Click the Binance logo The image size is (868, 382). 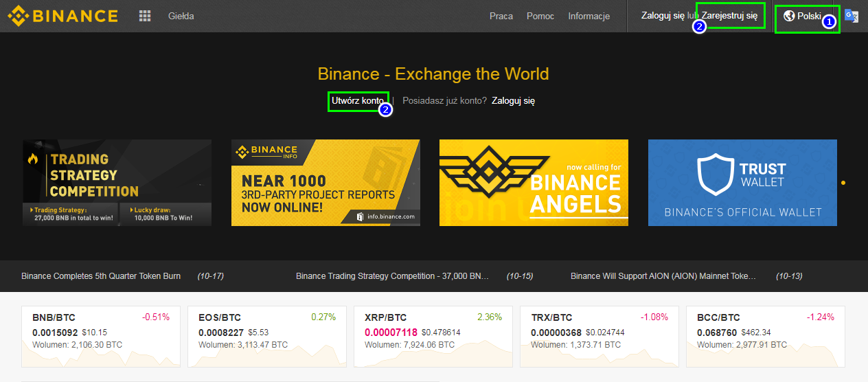[x=62, y=16]
